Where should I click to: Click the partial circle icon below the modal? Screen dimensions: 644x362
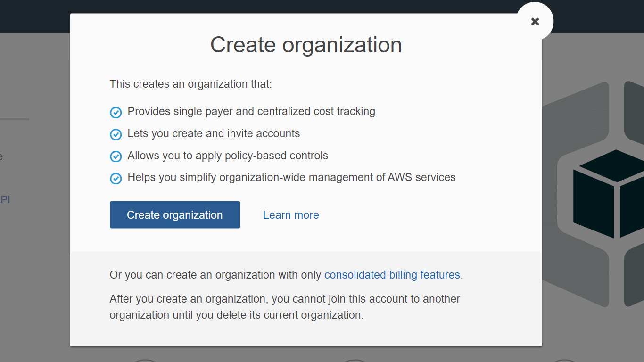pos(145,361)
